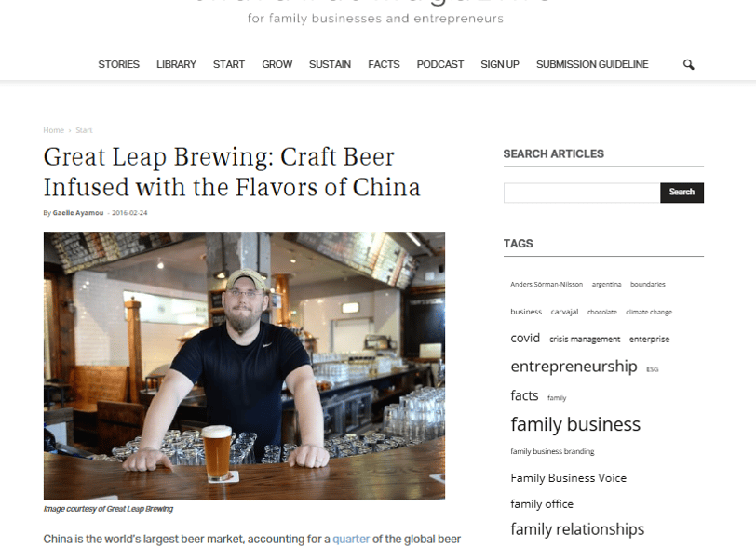The image size is (756, 547).
Task: Click the black Search button
Action: pos(682,193)
